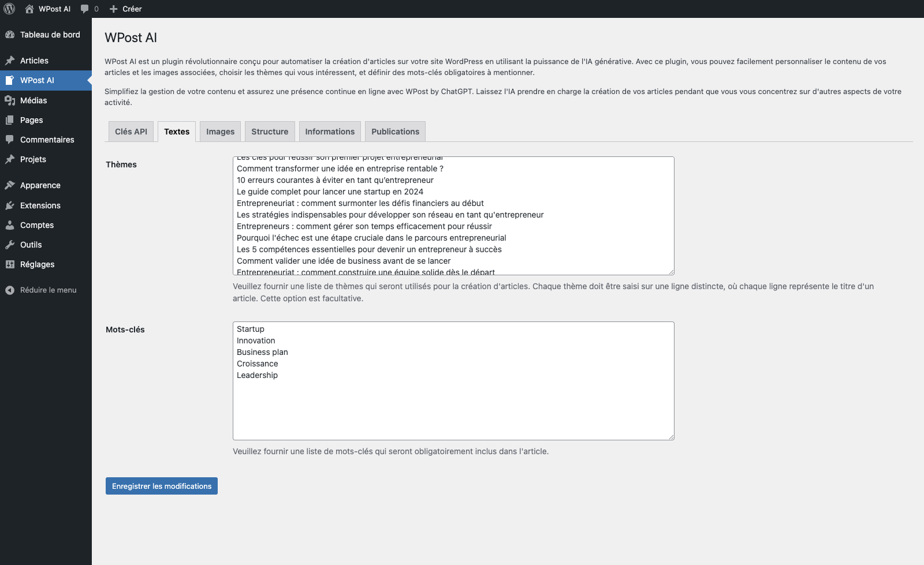Click Réduire le menu link
This screenshot has width=924, height=565.
point(49,290)
